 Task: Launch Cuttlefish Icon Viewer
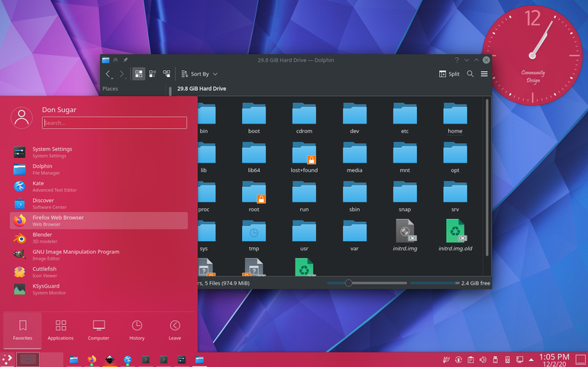point(99,272)
